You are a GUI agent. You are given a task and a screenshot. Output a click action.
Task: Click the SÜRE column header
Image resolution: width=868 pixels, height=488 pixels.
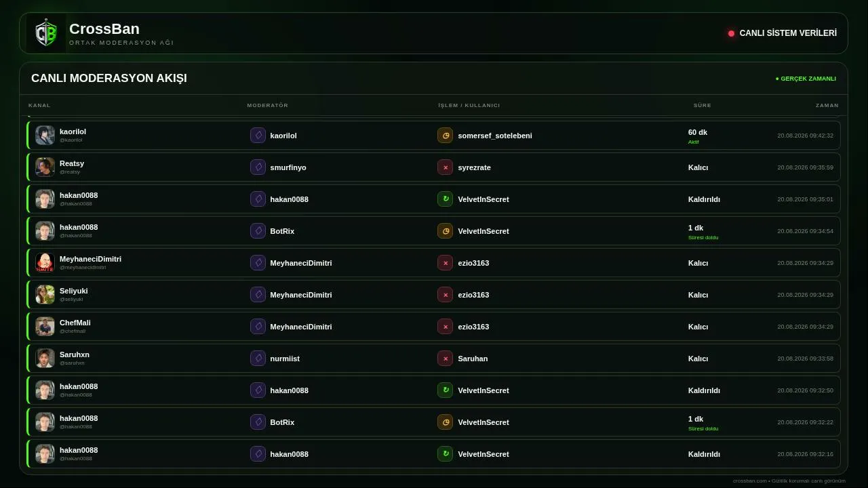(x=702, y=105)
